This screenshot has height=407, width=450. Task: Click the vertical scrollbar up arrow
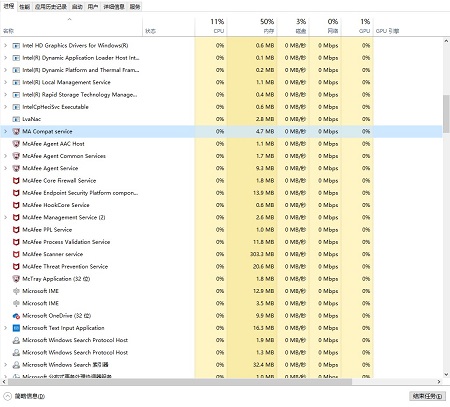(x=446, y=41)
